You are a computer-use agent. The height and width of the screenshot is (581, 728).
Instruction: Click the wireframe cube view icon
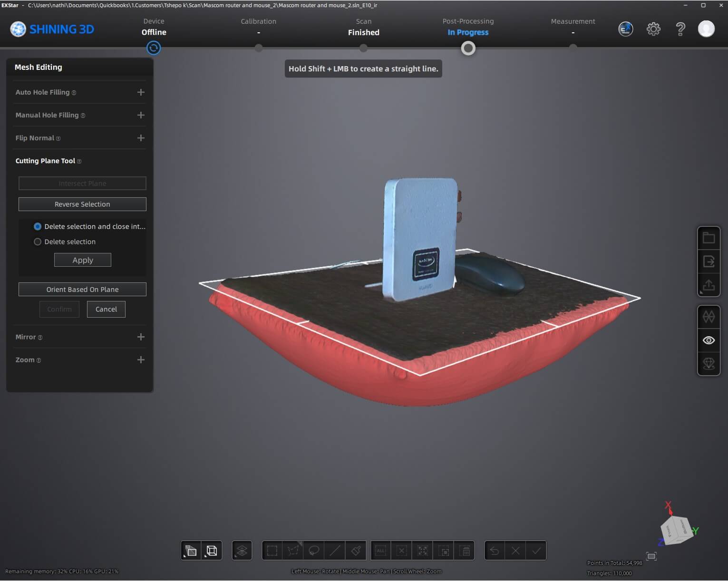pyautogui.click(x=212, y=551)
